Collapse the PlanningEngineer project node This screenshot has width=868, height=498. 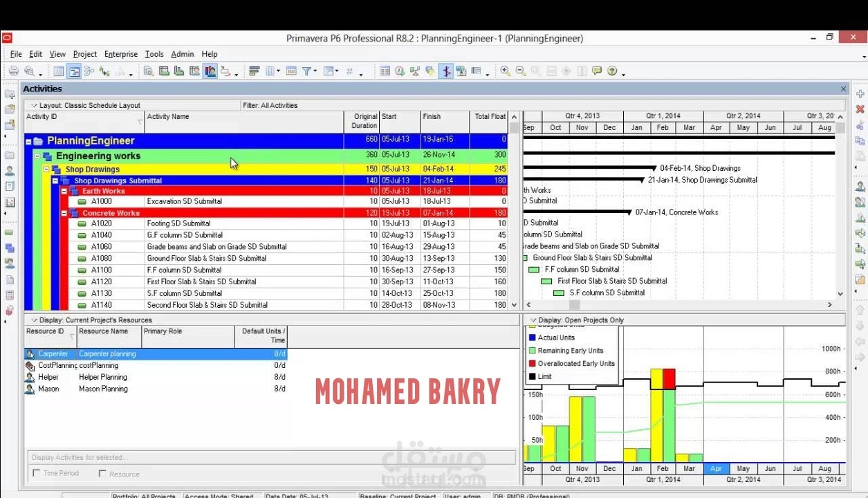29,141
